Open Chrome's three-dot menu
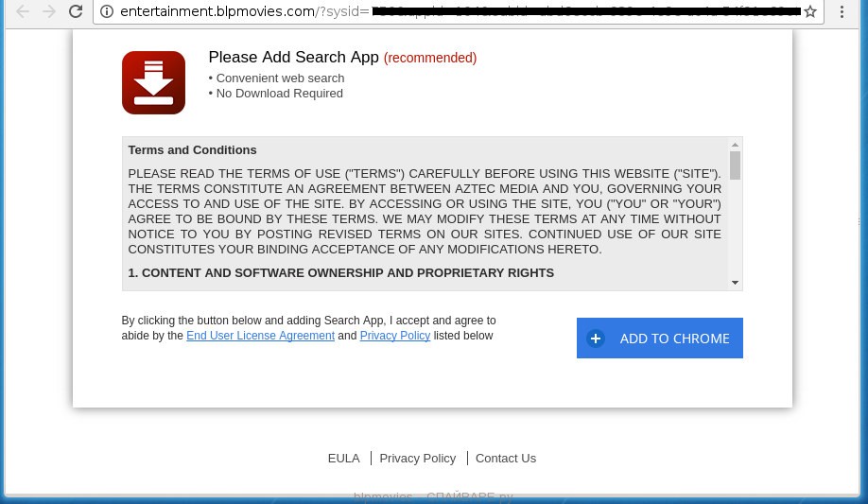868x504 pixels. coord(842,11)
